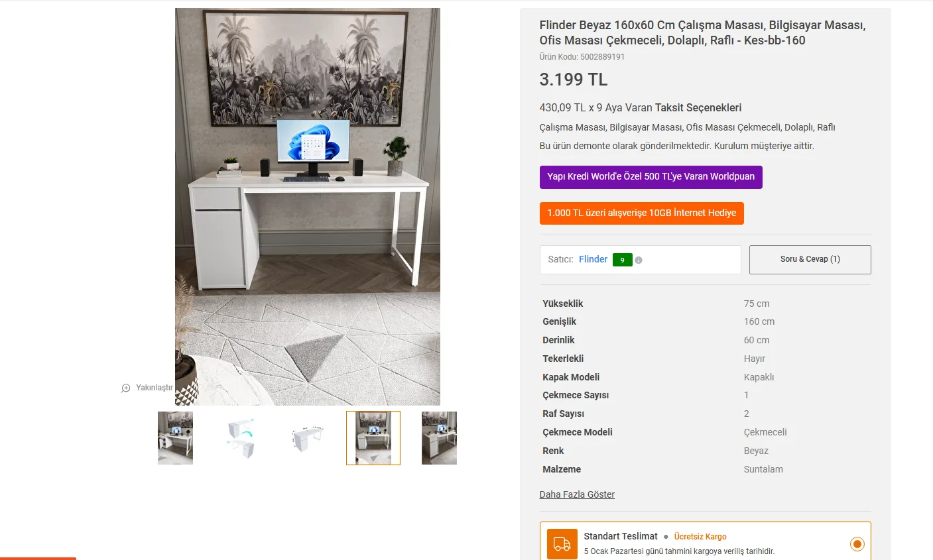Open the first desk thumbnail image
This screenshot has height=560, width=933.
click(x=175, y=438)
